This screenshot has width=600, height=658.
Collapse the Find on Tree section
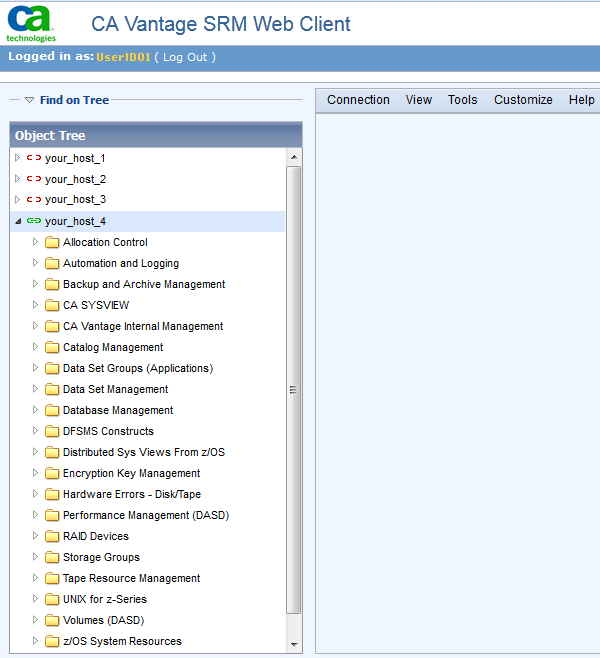pos(29,100)
